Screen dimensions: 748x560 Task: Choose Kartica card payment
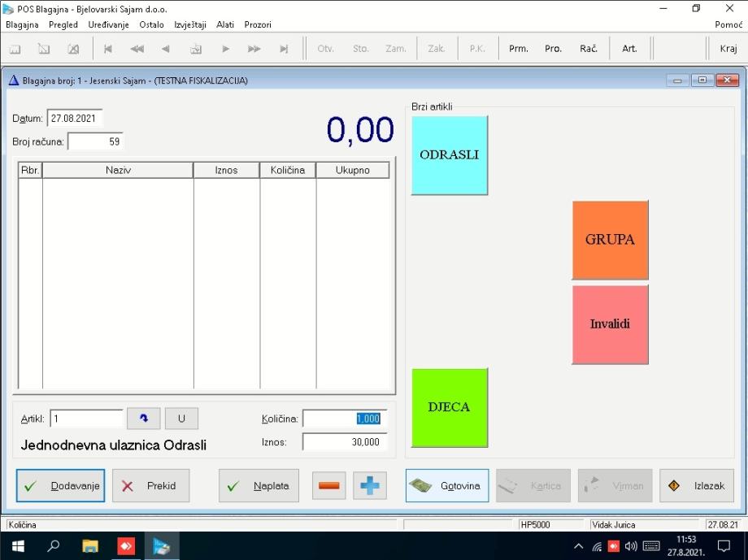(533, 485)
